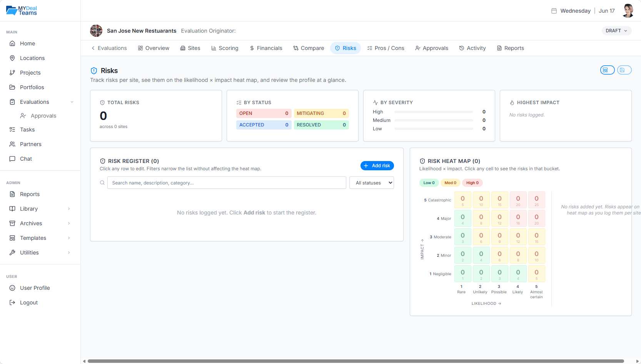This screenshot has width=641, height=364.
Task: Click the Projects branch icon
Action: [x=12, y=73]
